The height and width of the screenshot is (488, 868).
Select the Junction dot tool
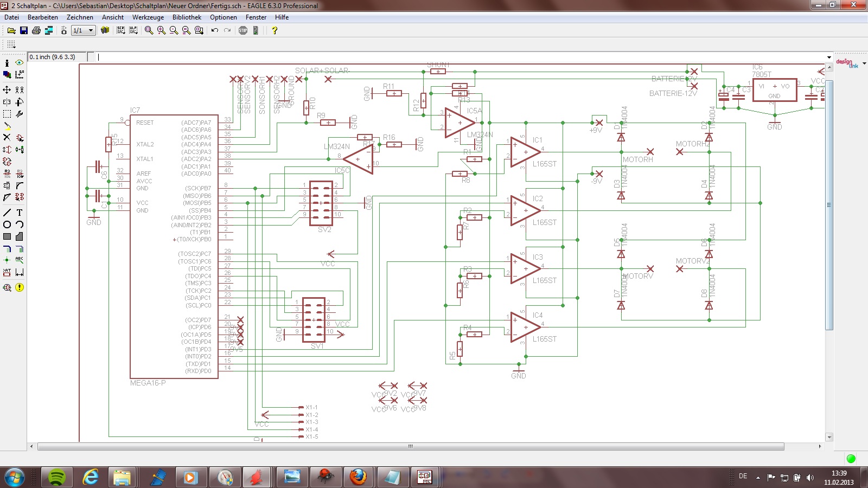coord(7,260)
